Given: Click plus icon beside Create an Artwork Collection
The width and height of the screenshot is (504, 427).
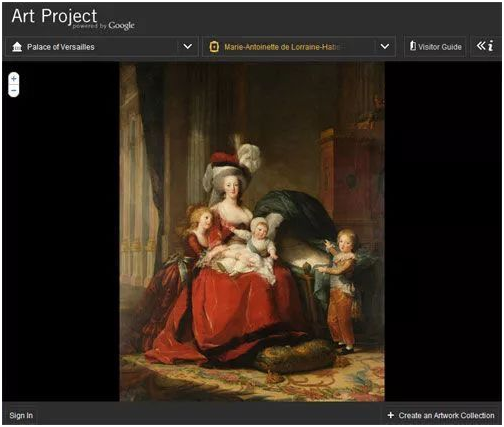Looking at the screenshot, I should tap(391, 415).
